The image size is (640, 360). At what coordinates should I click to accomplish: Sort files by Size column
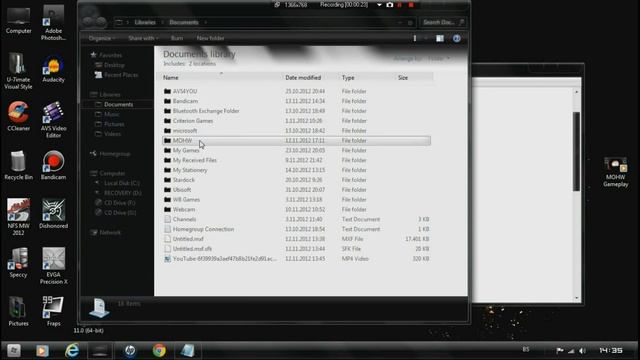(403, 78)
